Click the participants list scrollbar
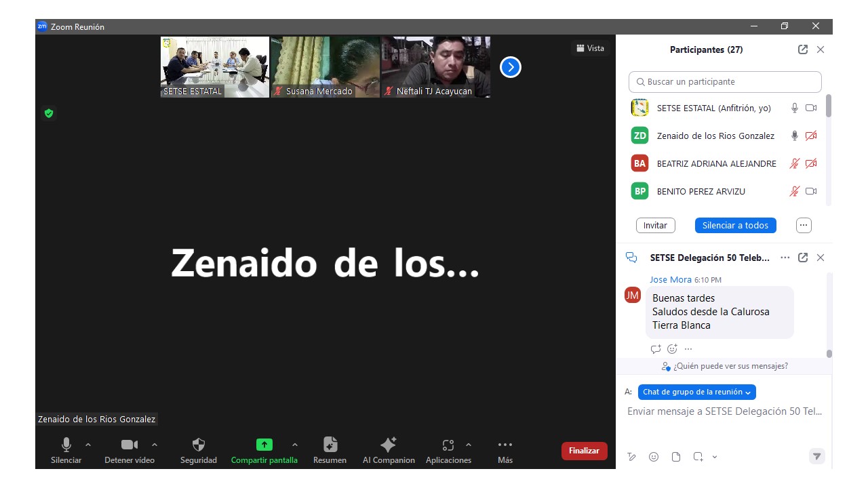 click(x=829, y=107)
